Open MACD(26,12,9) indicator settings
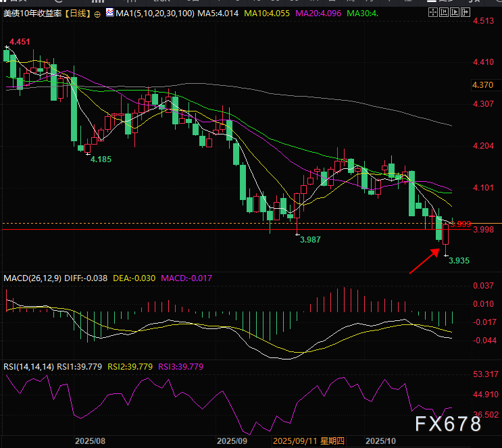 point(31,278)
